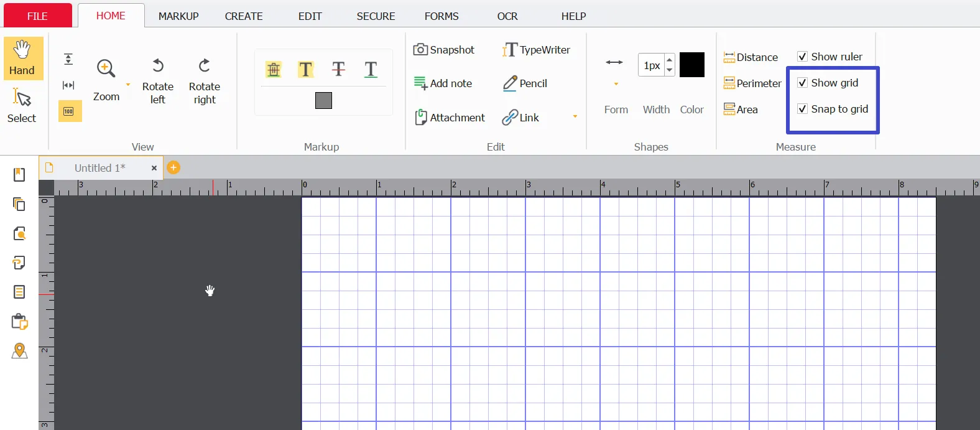The image size is (980, 430).
Task: Expand the Zoom dropdown arrow
Action: pos(128,85)
